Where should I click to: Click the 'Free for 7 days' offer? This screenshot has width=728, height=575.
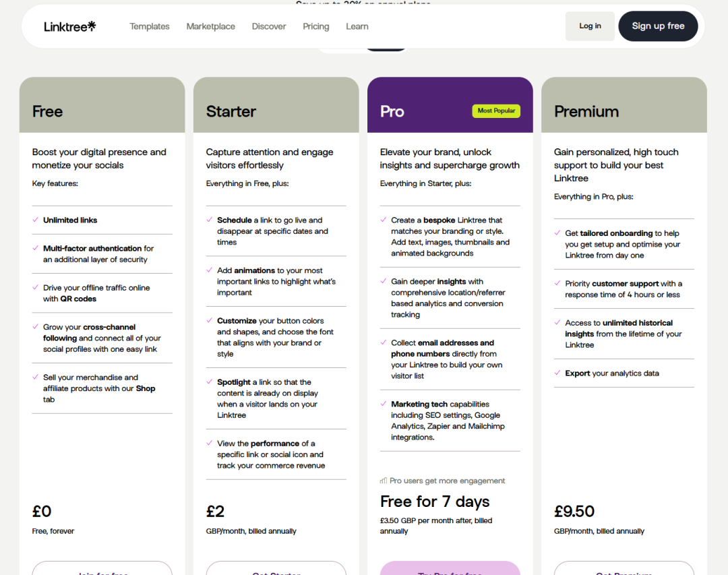pos(435,502)
